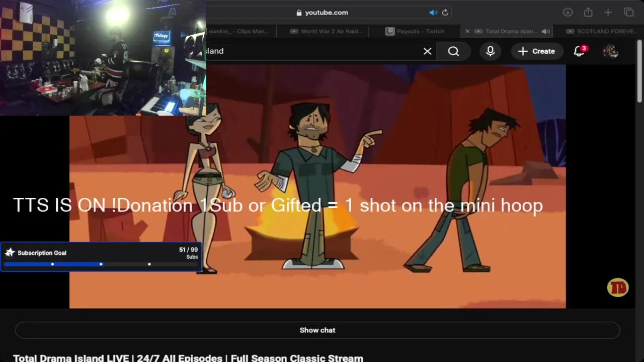This screenshot has width=644, height=362.
Task: Click the YouTube search magnifier button
Action: click(453, 51)
